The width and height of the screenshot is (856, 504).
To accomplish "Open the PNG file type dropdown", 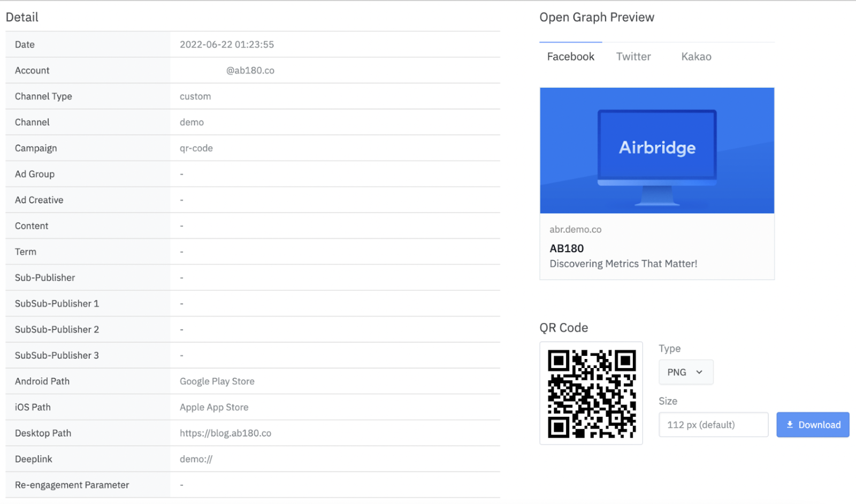I will 685,372.
